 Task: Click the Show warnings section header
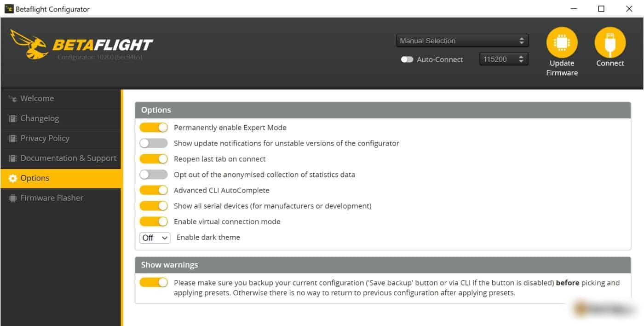click(x=383, y=265)
